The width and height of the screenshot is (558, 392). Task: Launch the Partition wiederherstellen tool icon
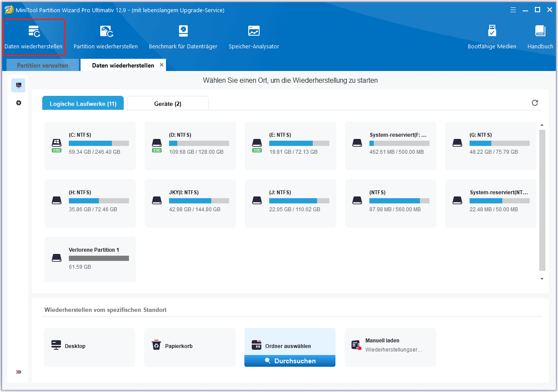coord(106,31)
